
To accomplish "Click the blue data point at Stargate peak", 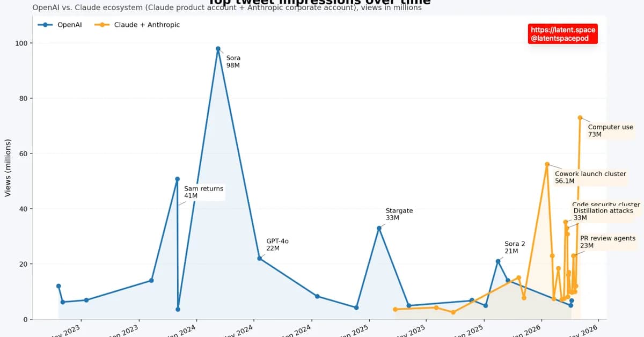I will [379, 228].
